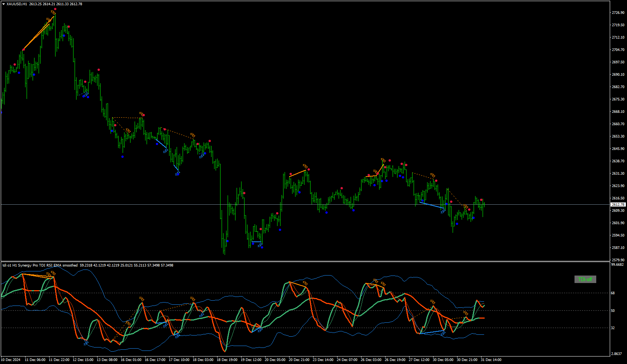Select the orange divergence arrow at chart top peak

coord(53,13)
